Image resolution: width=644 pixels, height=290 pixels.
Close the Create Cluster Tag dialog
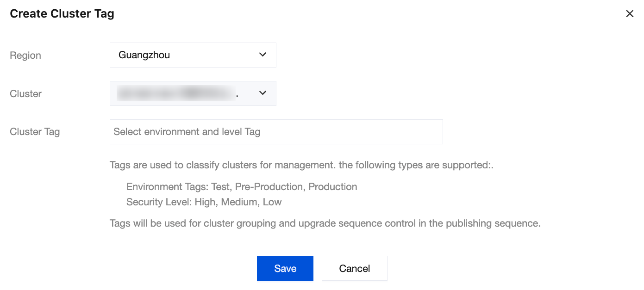(629, 14)
